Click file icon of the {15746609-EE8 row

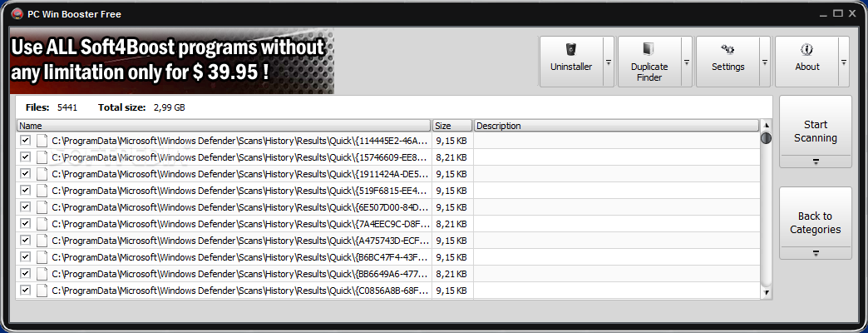42,157
